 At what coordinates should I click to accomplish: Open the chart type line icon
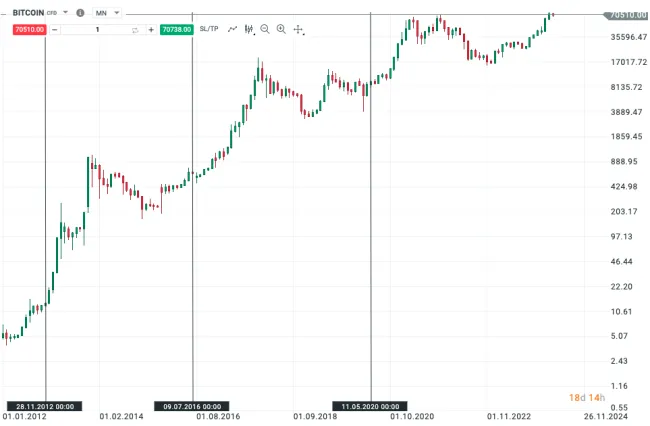[233, 30]
